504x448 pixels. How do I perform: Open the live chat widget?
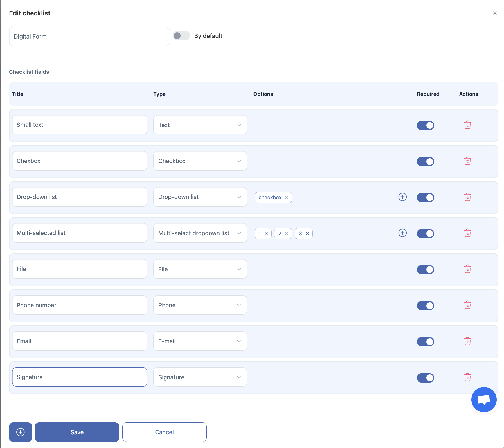click(484, 399)
